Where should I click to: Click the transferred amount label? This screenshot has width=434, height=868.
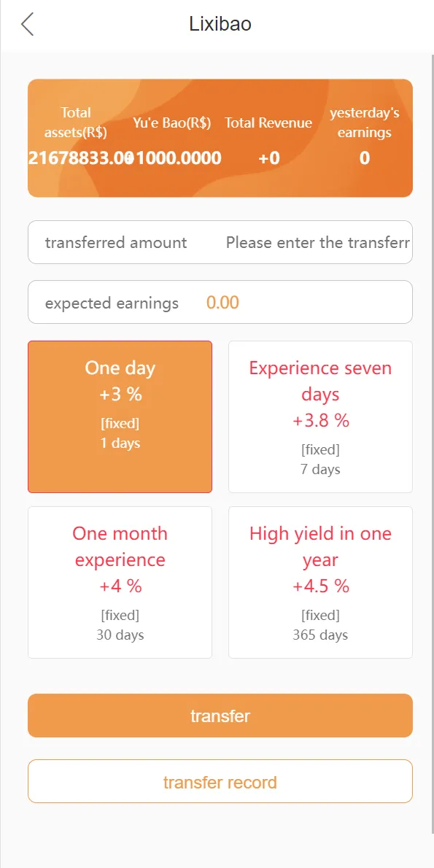click(x=116, y=242)
